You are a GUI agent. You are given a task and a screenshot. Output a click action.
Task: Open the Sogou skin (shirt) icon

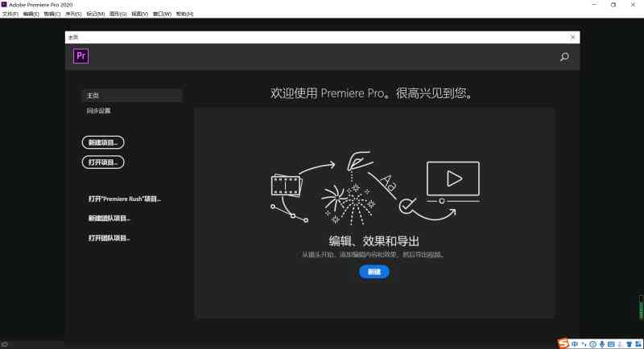(x=630, y=344)
